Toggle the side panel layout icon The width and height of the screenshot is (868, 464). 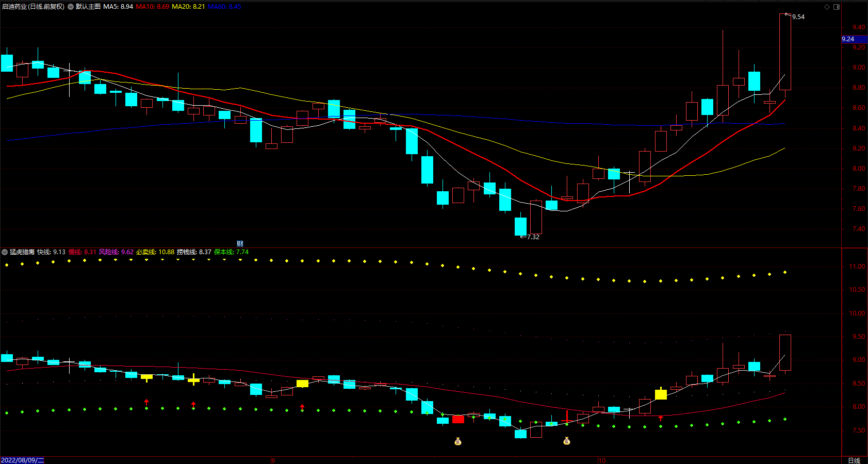pos(837,7)
